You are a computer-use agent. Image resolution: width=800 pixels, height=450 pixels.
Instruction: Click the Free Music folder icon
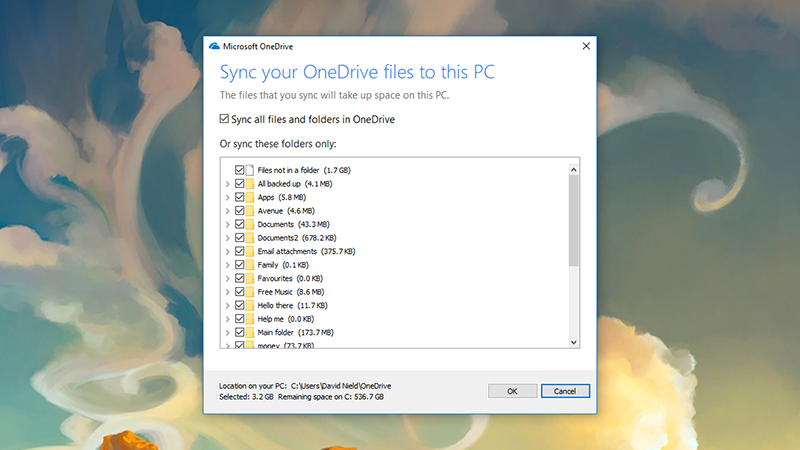[249, 292]
